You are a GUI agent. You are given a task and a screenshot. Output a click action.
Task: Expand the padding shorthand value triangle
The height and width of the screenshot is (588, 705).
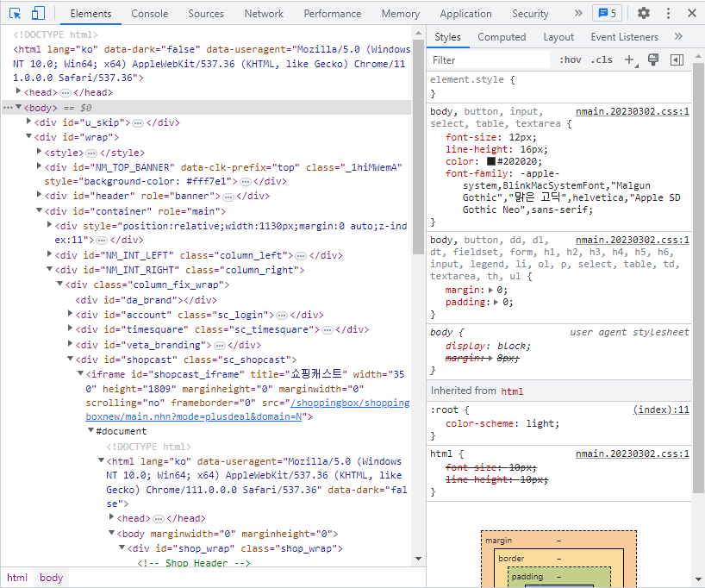coord(496,303)
